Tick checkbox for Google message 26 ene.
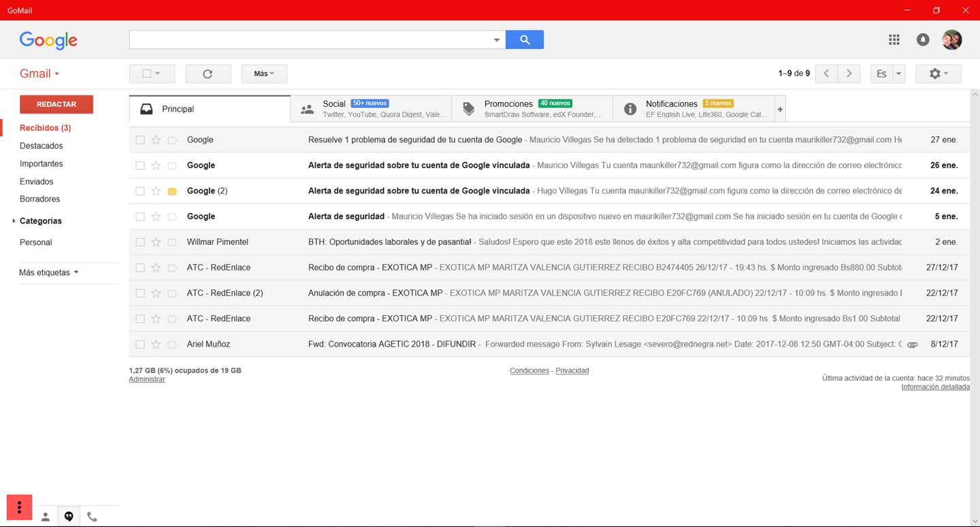The height and width of the screenshot is (527, 980). tap(140, 165)
